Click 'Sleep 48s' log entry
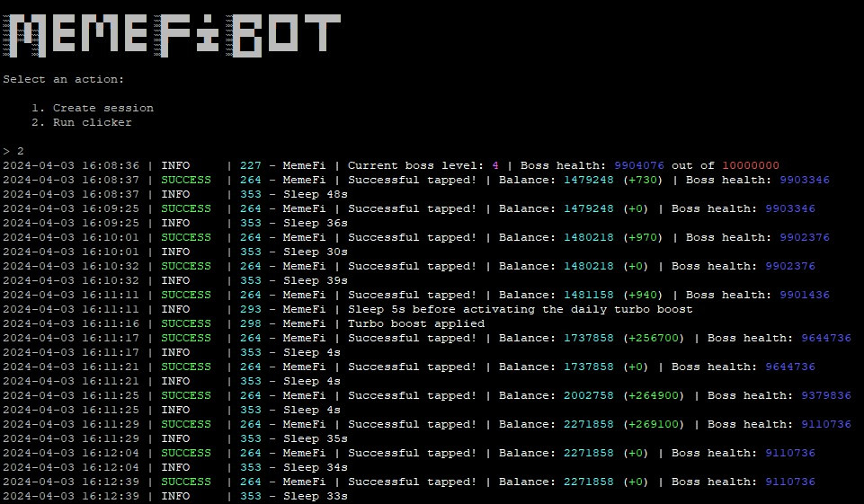 (x=316, y=194)
